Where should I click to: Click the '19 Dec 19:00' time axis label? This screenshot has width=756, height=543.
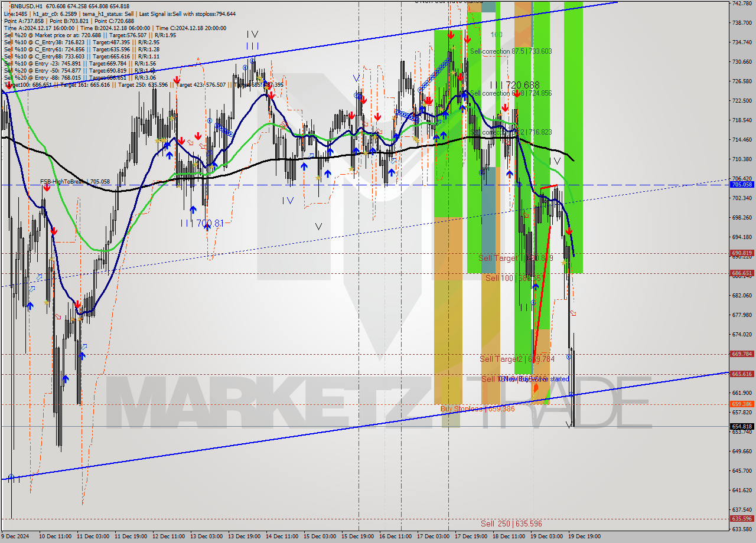[584, 537]
